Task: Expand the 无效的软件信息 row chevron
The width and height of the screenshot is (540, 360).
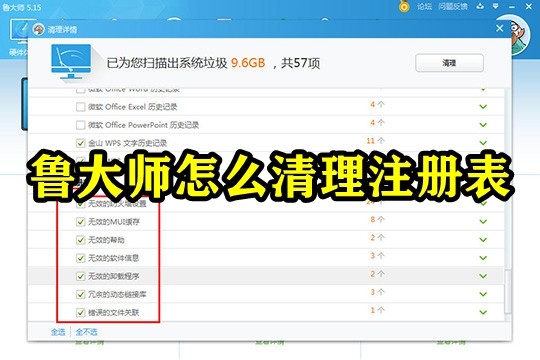Action: pyautogui.click(x=483, y=258)
